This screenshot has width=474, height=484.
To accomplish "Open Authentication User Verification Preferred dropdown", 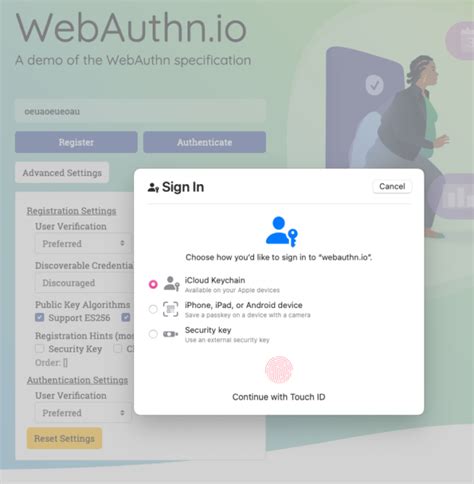I will [x=83, y=413].
